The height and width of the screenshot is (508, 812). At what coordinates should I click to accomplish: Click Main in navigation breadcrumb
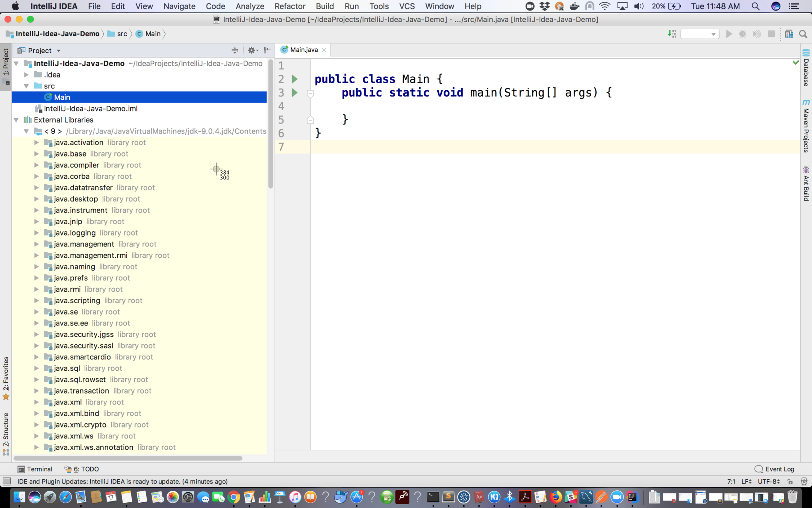148,34
